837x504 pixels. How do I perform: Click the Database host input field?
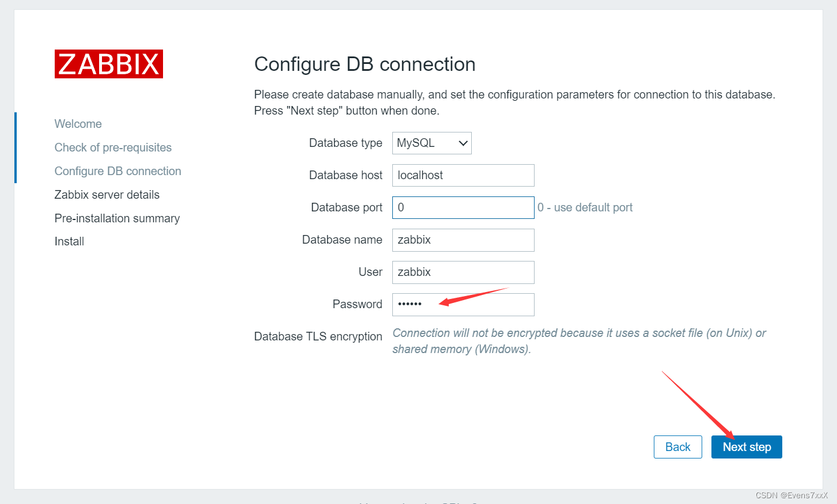463,175
